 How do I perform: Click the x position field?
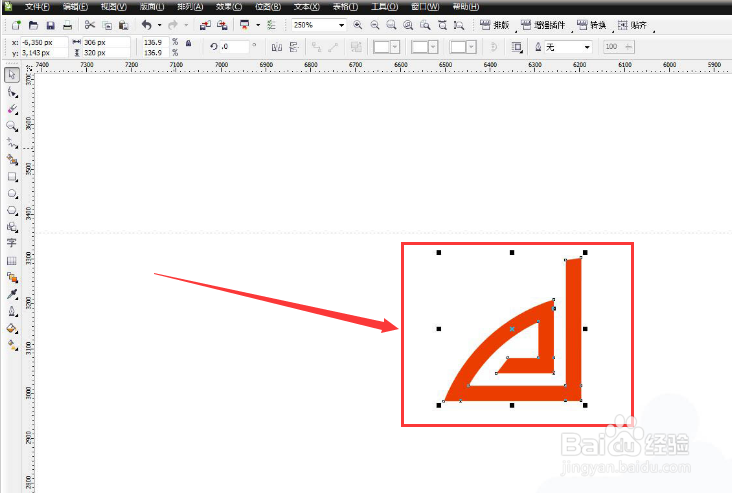(x=43, y=42)
